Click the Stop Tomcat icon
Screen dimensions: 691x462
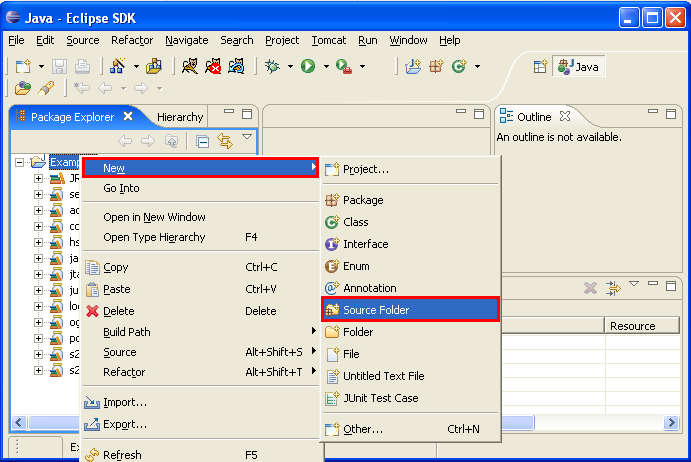(x=213, y=66)
